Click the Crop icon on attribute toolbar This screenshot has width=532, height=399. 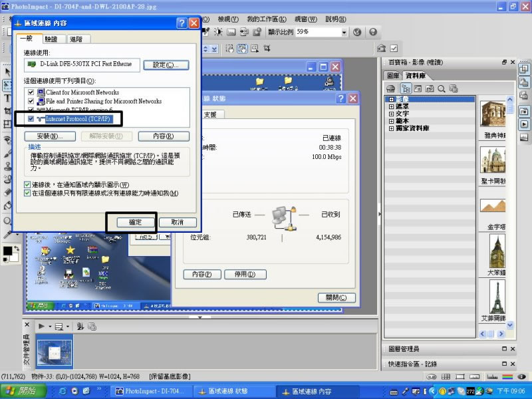[x=267, y=49]
